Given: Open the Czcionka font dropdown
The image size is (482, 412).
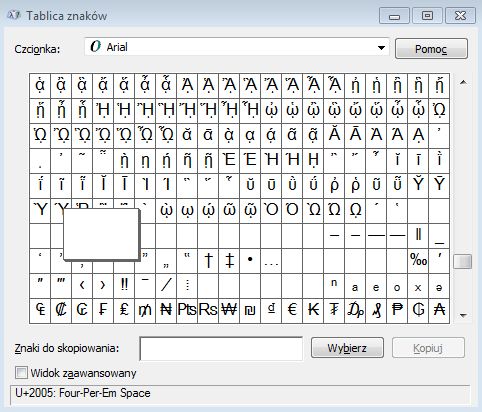Looking at the screenshot, I should (x=382, y=48).
